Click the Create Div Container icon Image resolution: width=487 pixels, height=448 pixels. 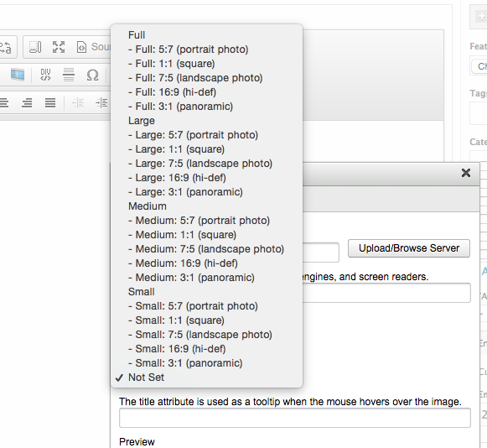pos(45,75)
